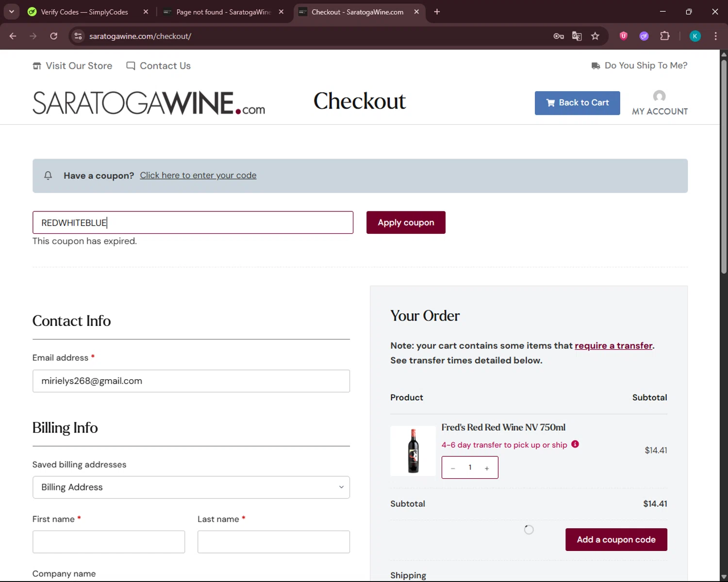Image resolution: width=728 pixels, height=582 pixels.
Task: Minimize the Chrome window
Action: (662, 12)
